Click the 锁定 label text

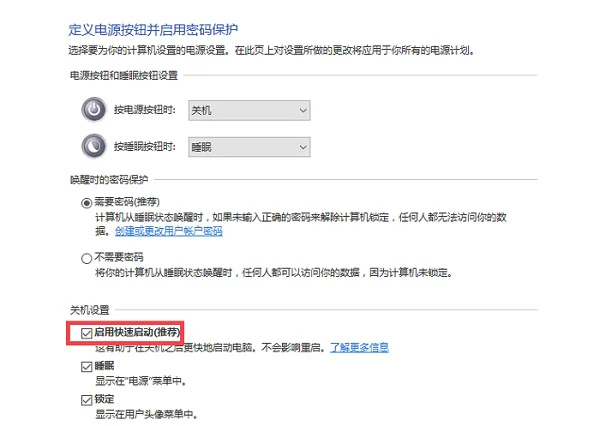104,399
